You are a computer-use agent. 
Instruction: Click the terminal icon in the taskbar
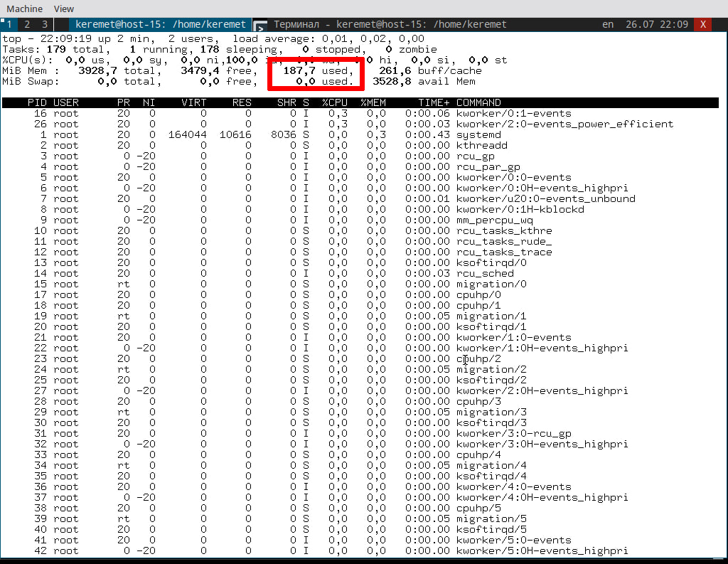[260, 25]
